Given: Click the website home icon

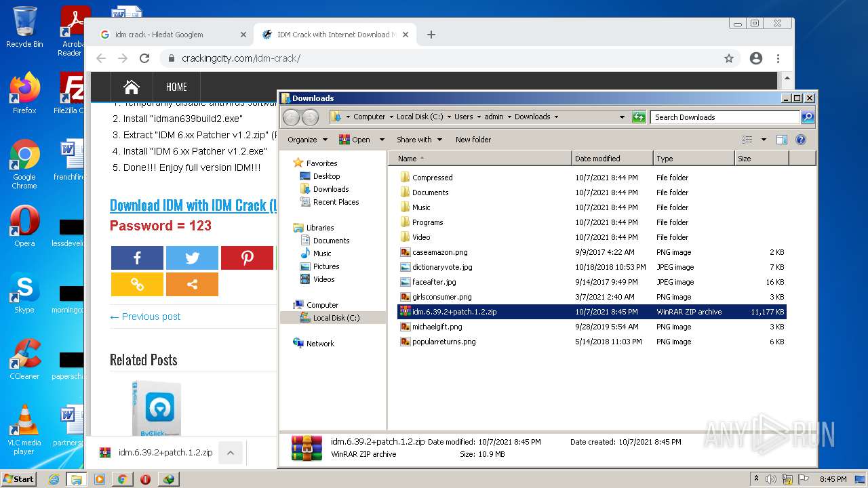Looking at the screenshot, I should [x=132, y=87].
